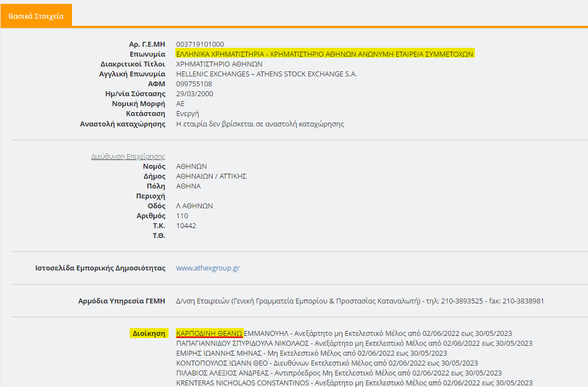Select the registration suspension status text

[260, 124]
